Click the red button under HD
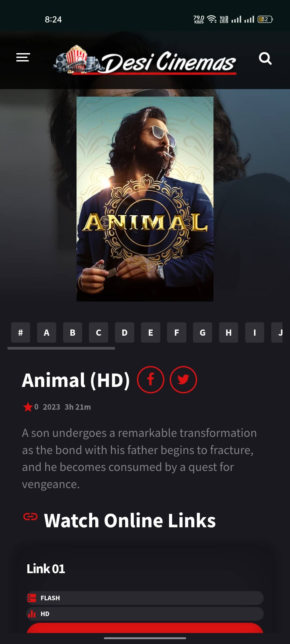The width and height of the screenshot is (290, 644). tap(145, 628)
